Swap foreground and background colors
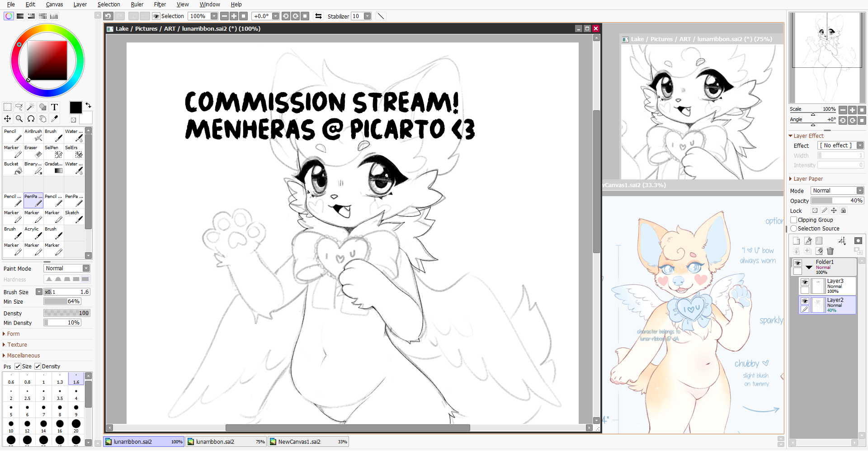This screenshot has width=868, height=451. tap(88, 105)
